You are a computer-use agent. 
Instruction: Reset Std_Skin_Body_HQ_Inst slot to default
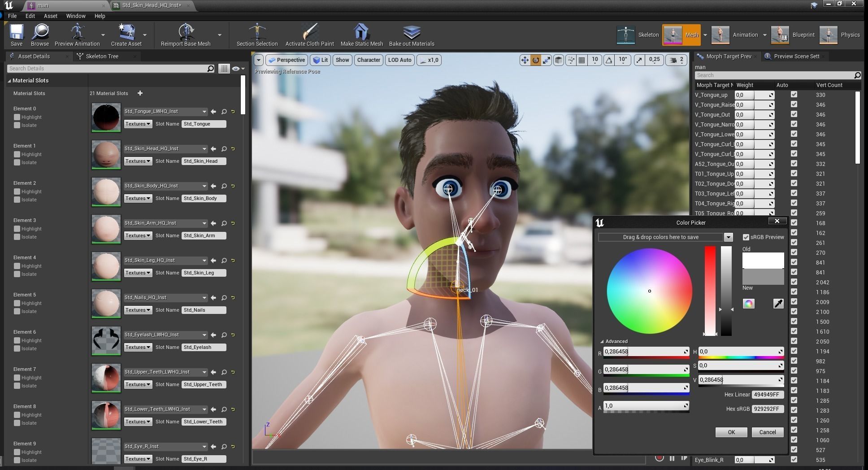pos(233,186)
